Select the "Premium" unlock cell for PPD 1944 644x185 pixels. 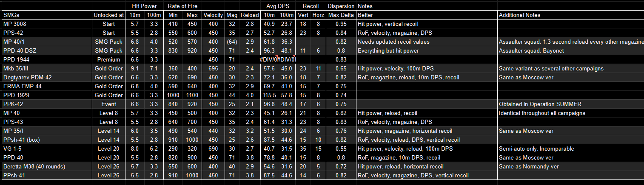tap(108, 60)
